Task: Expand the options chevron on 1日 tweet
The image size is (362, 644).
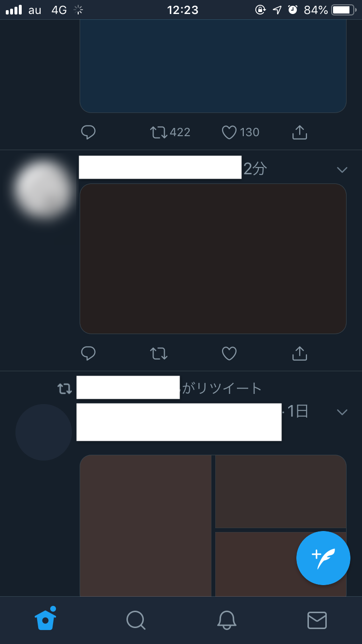Action: 342,412
